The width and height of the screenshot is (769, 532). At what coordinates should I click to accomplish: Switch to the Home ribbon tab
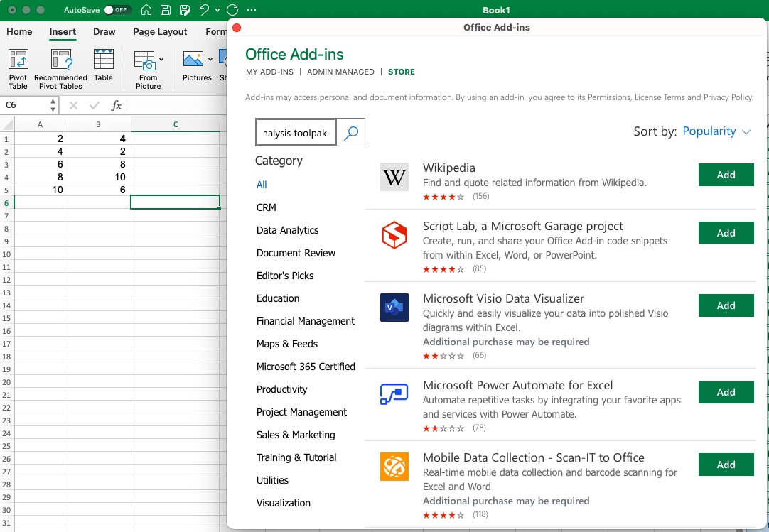(x=20, y=31)
